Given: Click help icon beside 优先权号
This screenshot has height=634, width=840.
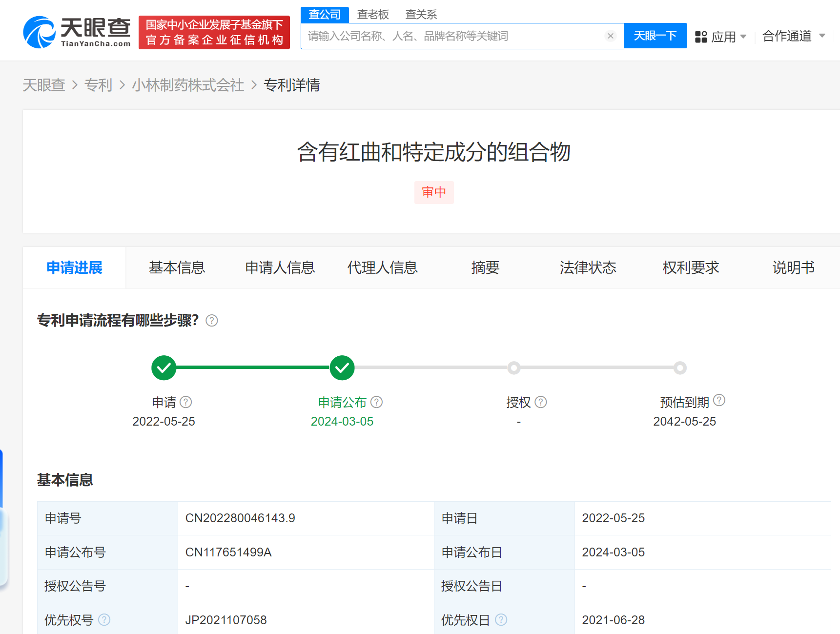Looking at the screenshot, I should [x=104, y=620].
